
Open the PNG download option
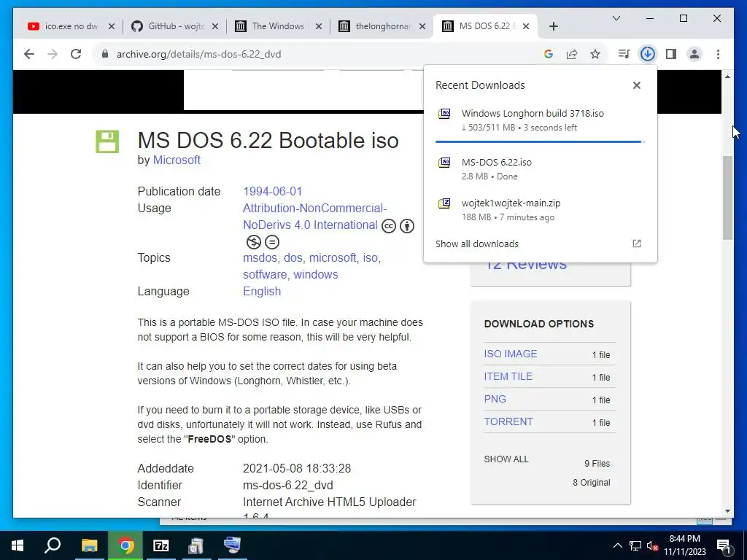[495, 399]
